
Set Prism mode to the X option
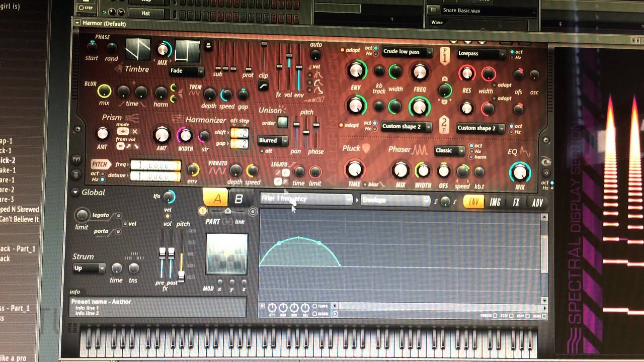point(134,131)
